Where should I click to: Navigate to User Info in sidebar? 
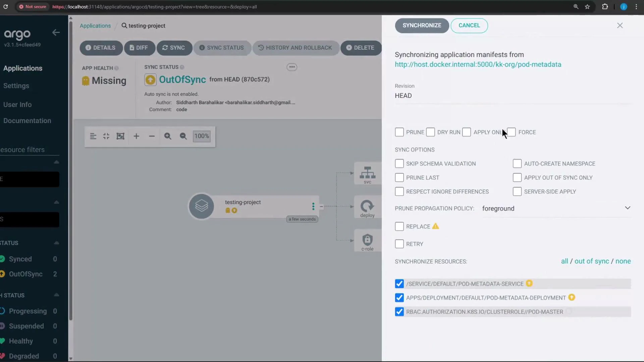17,104
